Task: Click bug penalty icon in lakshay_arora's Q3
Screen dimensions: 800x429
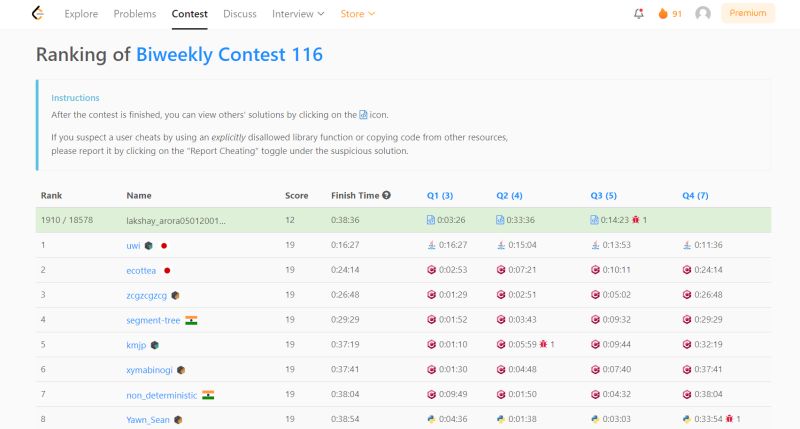Action: pyautogui.click(x=635, y=220)
